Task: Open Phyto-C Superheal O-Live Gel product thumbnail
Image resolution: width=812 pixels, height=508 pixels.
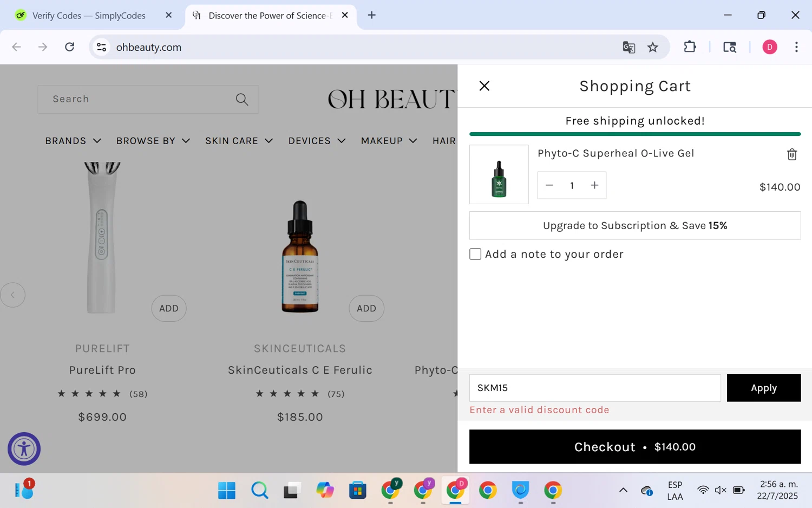Action: tap(499, 174)
